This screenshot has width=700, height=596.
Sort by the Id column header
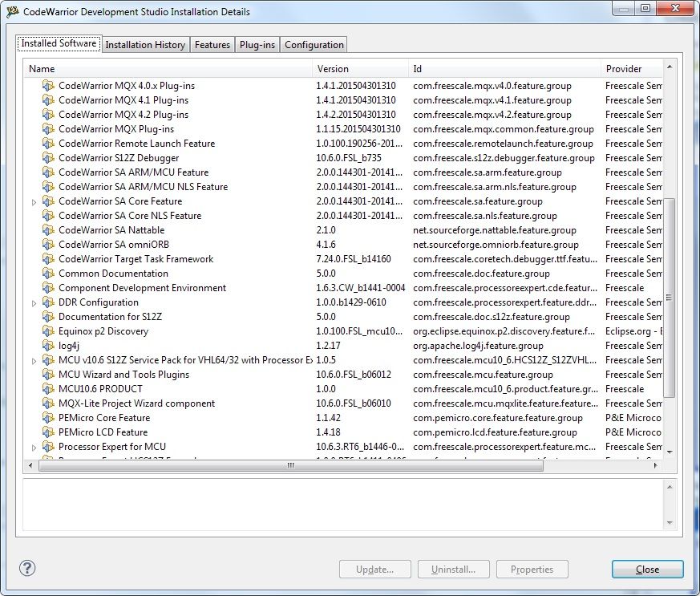(x=504, y=69)
